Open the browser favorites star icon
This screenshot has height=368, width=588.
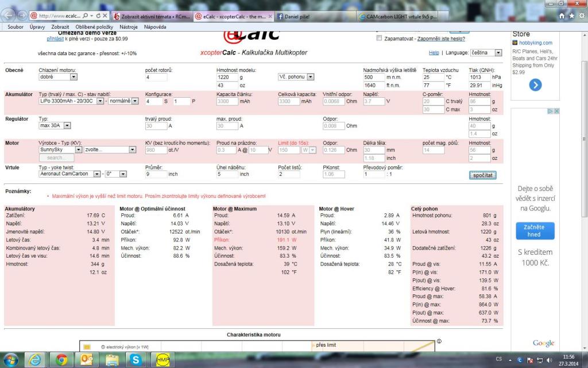[x=572, y=17]
